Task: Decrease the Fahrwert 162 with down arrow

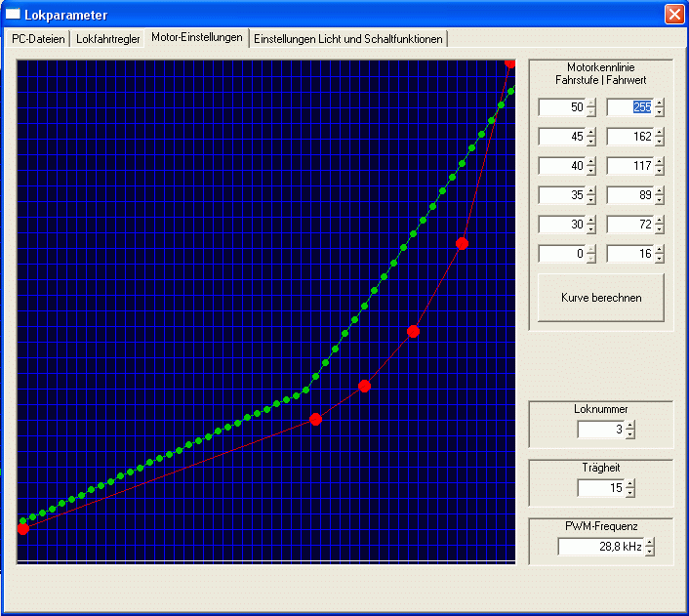Action: tap(660, 142)
